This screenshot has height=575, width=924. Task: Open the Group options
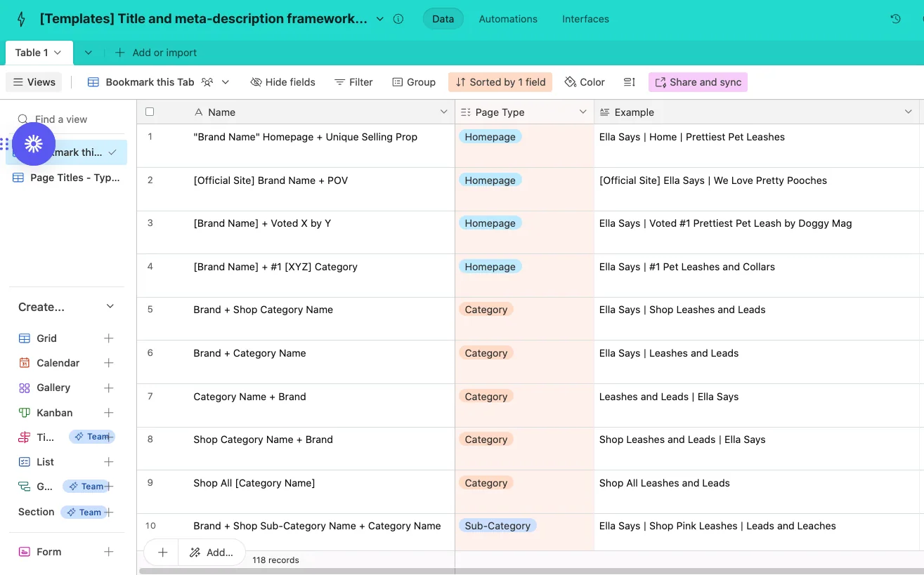(414, 82)
